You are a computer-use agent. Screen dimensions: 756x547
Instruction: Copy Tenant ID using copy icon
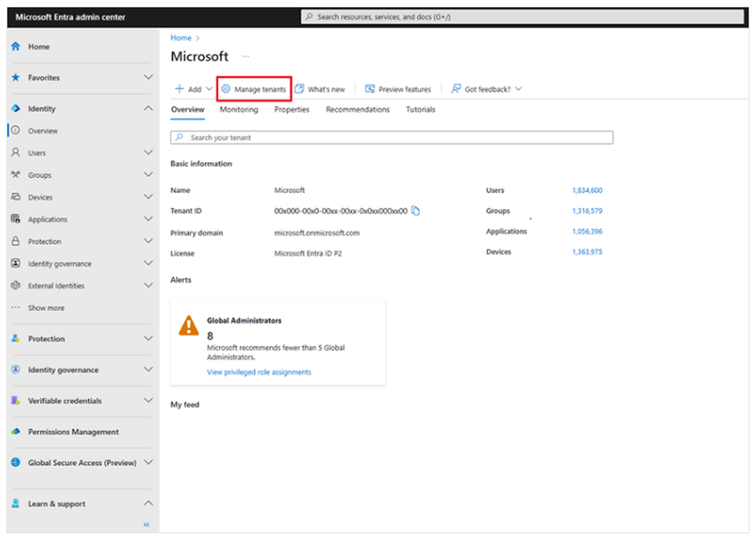[x=416, y=211]
